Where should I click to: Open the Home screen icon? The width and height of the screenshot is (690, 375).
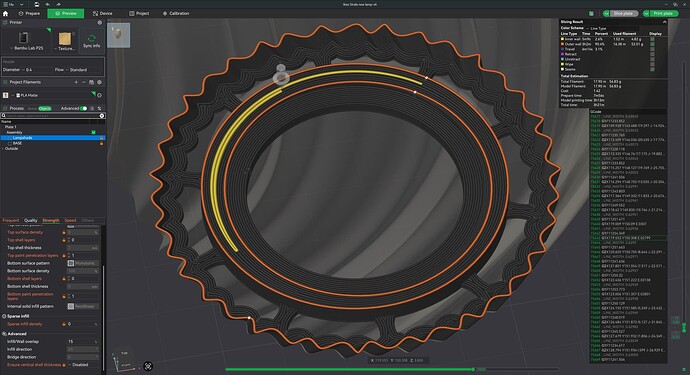(5, 13)
